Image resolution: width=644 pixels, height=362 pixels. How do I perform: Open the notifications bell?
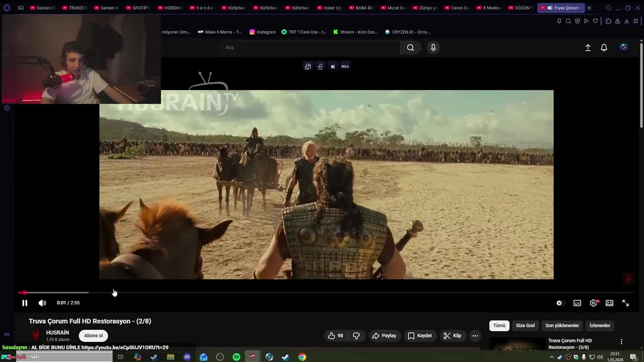pyautogui.click(x=604, y=47)
